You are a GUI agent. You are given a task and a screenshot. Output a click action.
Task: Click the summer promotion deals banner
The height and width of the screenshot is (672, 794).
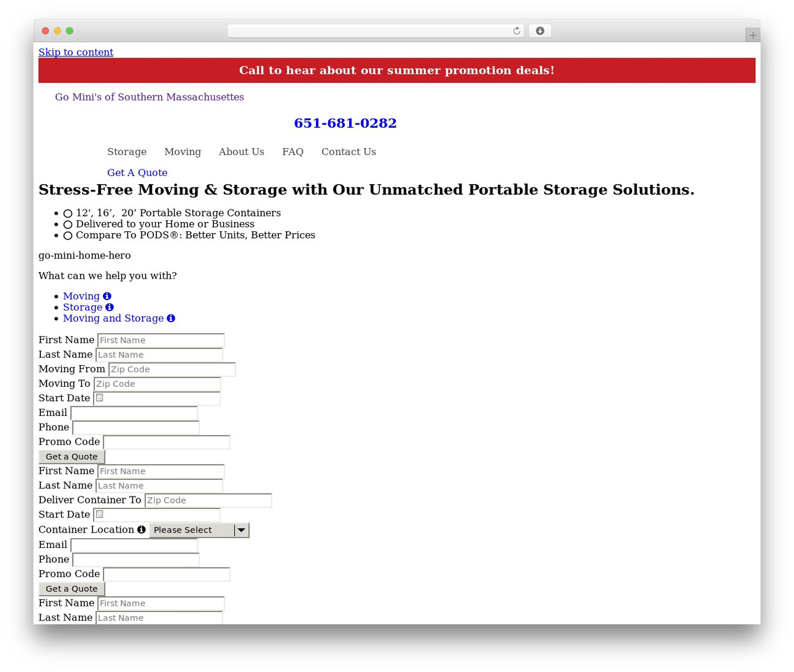(x=397, y=71)
